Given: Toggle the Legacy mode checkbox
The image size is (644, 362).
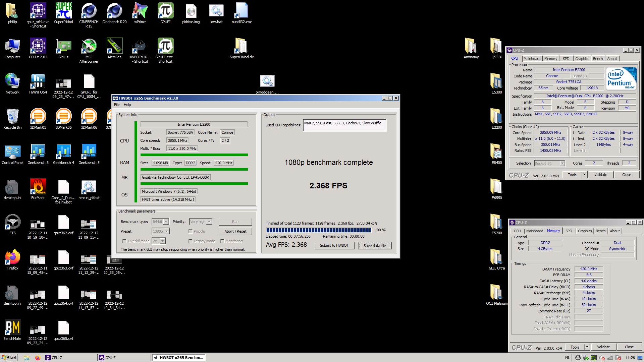Looking at the screenshot, I should pyautogui.click(x=191, y=241).
